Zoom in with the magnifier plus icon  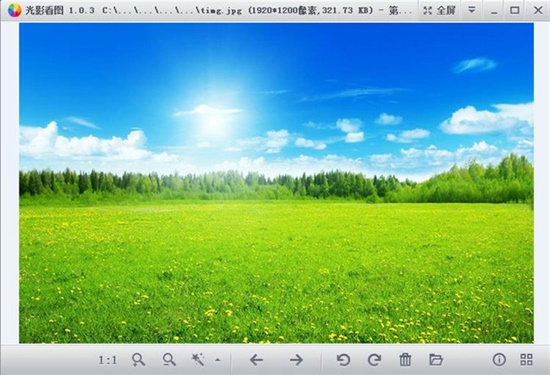138,360
